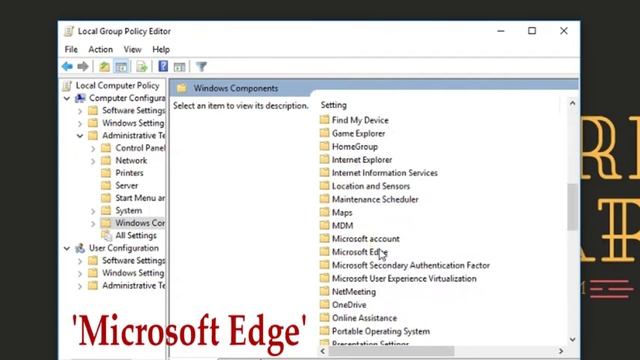The width and height of the screenshot is (640, 360).
Task: Click the Find My Device folder icon
Action: point(324,120)
